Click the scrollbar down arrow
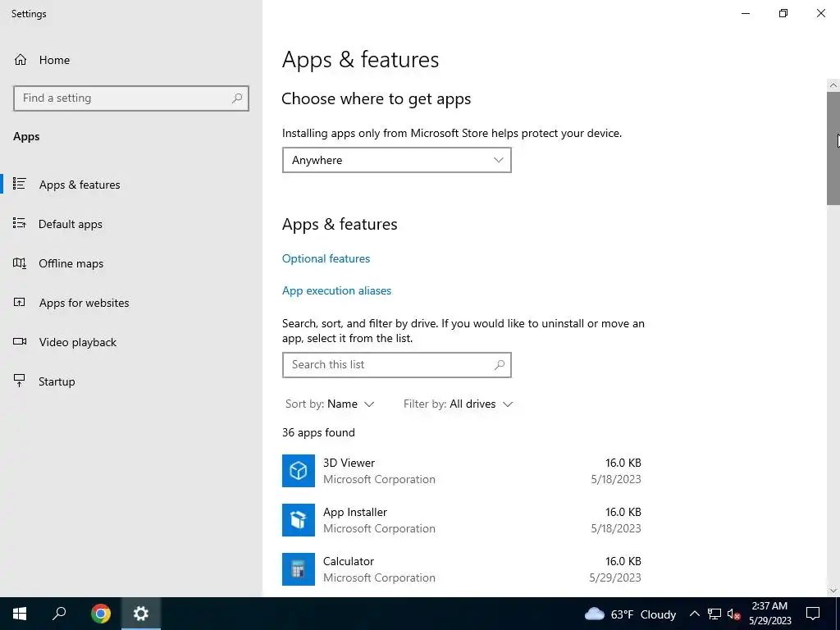Screen dimensions: 840x630 [833, 591]
